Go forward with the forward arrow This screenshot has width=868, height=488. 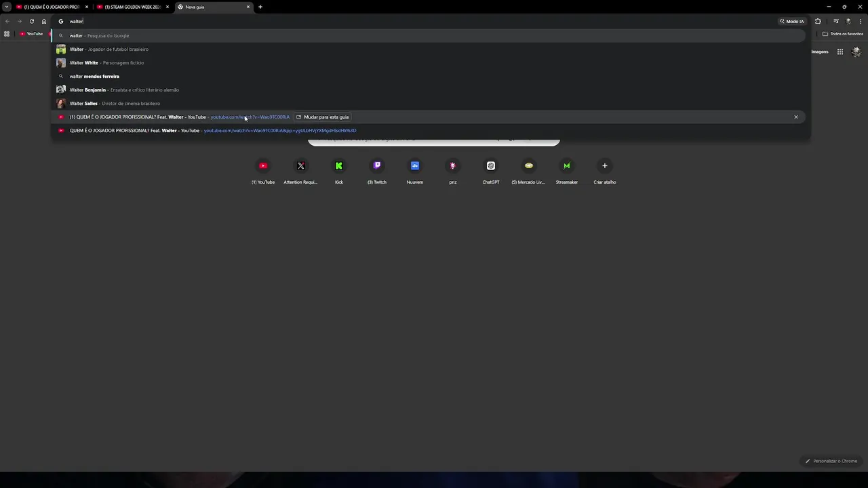click(20, 21)
